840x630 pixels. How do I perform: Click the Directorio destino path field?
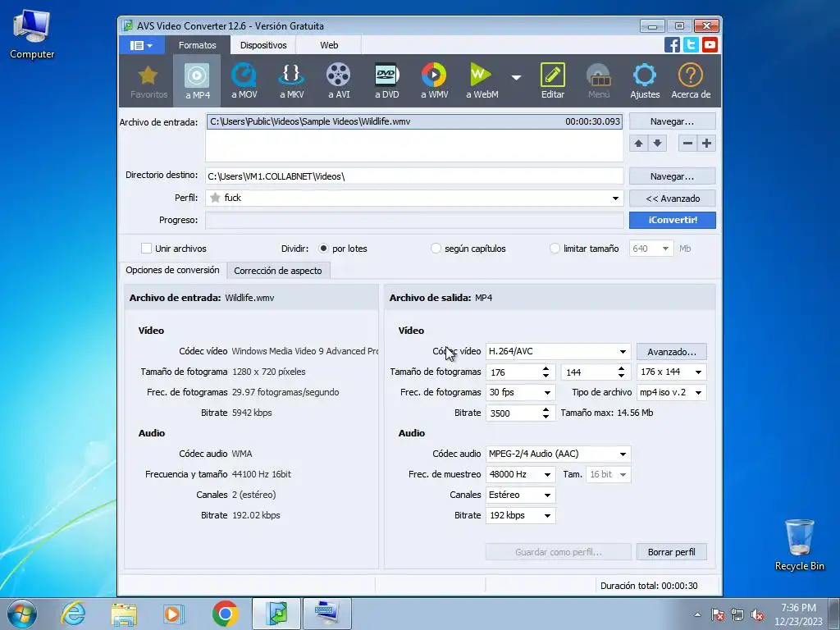coord(414,176)
